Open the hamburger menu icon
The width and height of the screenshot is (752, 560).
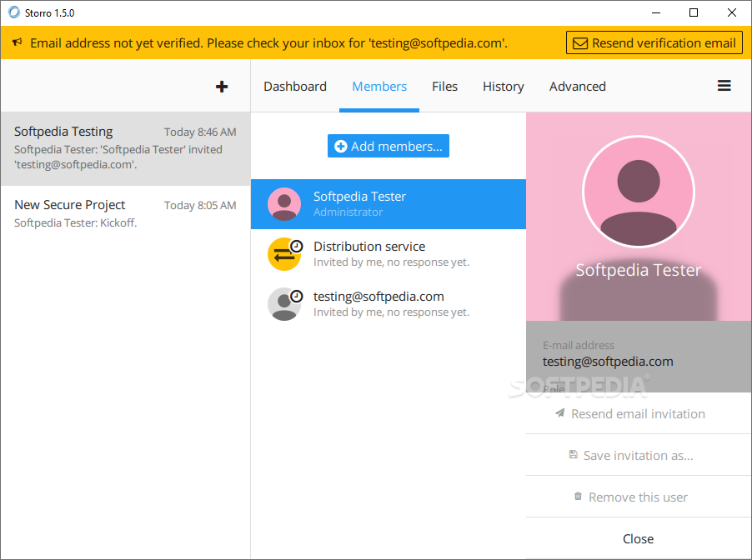[x=724, y=86]
